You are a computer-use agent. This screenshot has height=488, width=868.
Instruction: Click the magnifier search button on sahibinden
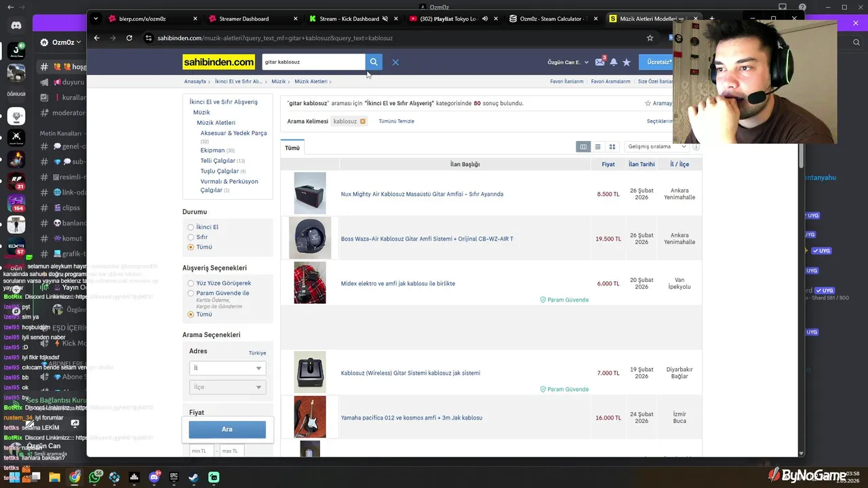pyautogui.click(x=374, y=62)
